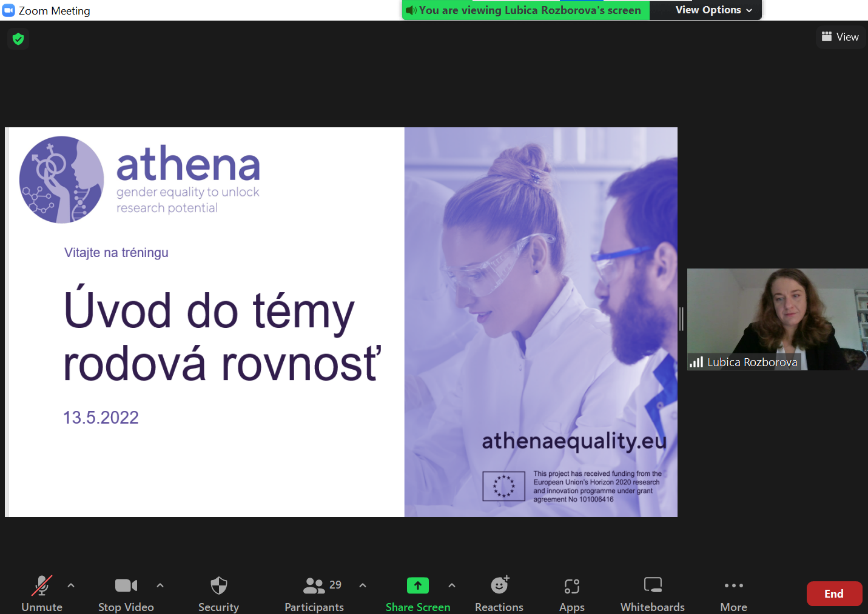This screenshot has height=614, width=868.
Task: Click the 'You are viewing Lubica Rozborova's screen' banner
Action: pos(525,10)
